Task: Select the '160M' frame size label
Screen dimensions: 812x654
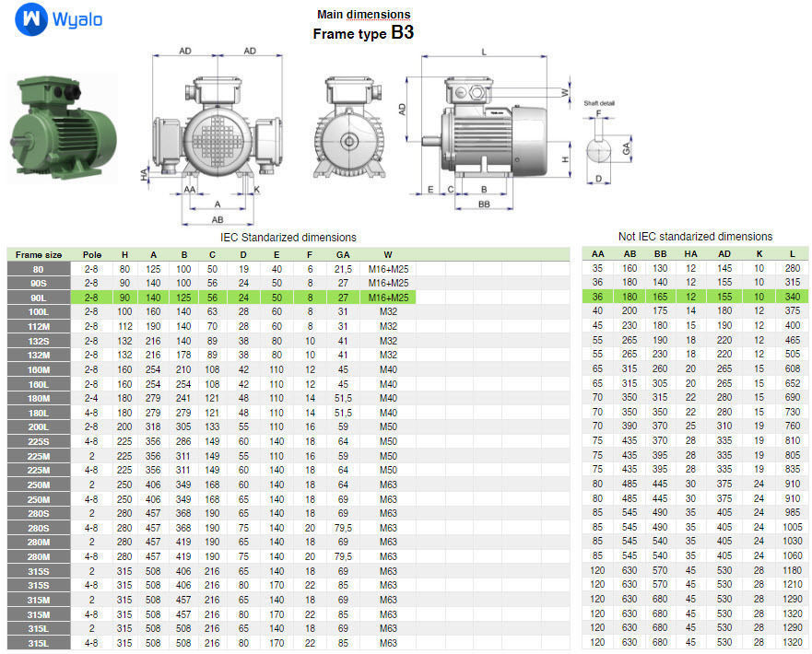Action: click(39, 369)
